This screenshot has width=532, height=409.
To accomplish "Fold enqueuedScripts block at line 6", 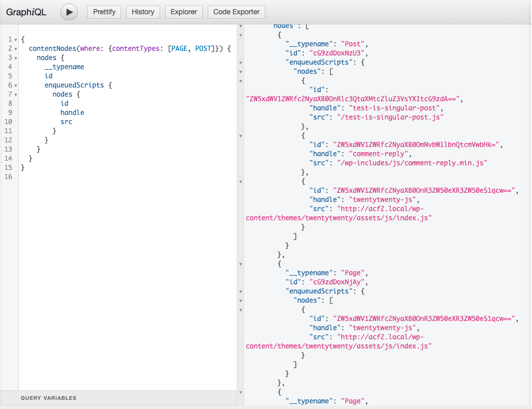I will click(x=16, y=85).
